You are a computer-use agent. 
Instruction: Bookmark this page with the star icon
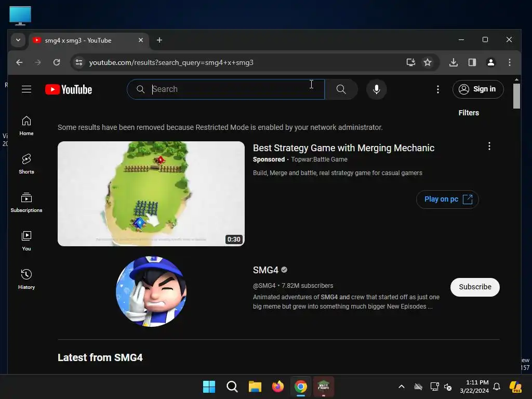pos(428,62)
